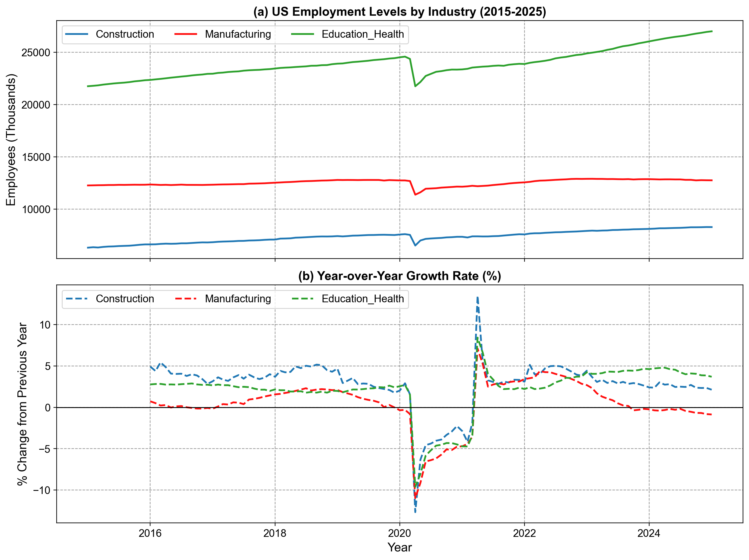Screen dimensions: 749x560
Task: Click the green dashed Education_Health legend swatch
Action: coord(303,299)
